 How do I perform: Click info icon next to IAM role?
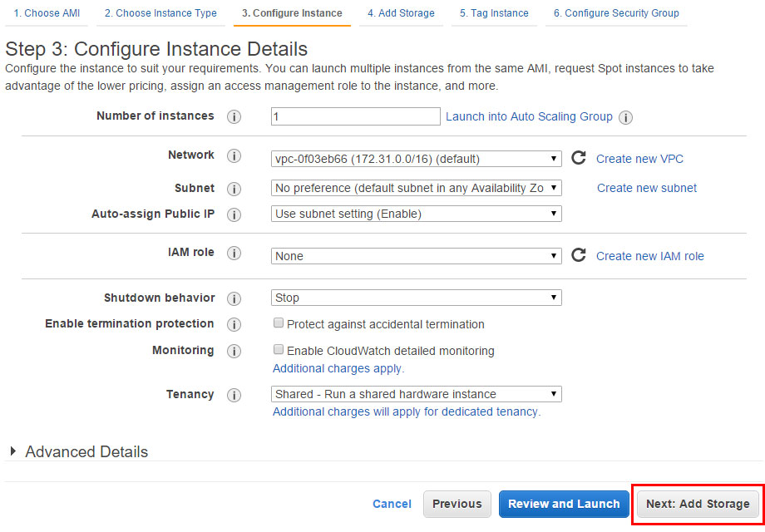pyautogui.click(x=234, y=253)
